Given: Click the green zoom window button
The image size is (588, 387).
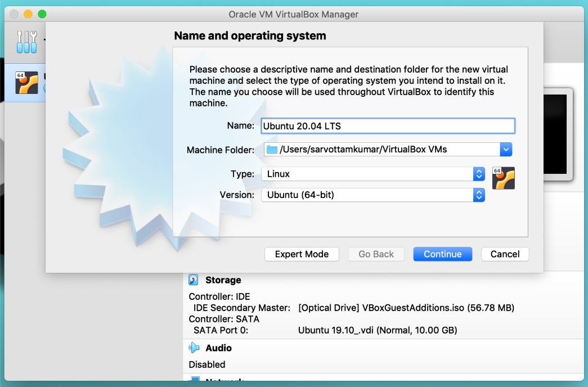Looking at the screenshot, I should tap(42, 14).
